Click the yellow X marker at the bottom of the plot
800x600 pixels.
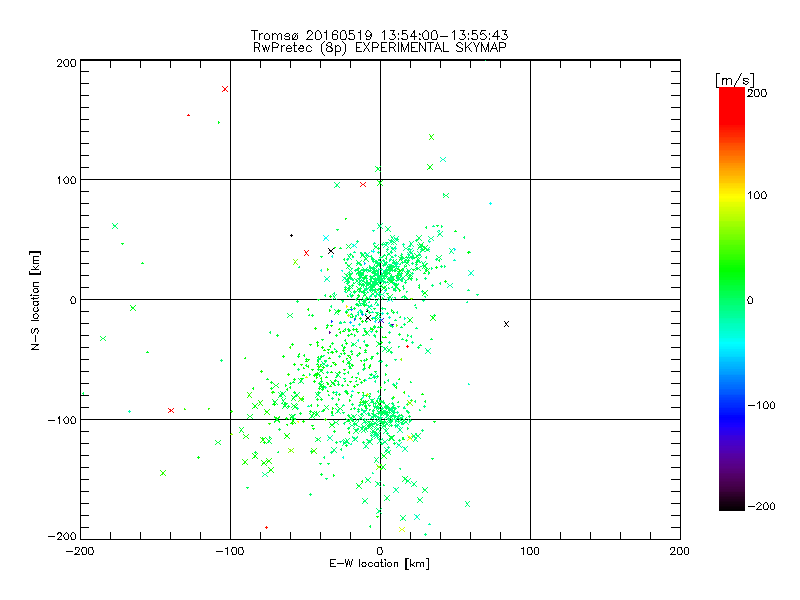(402, 530)
